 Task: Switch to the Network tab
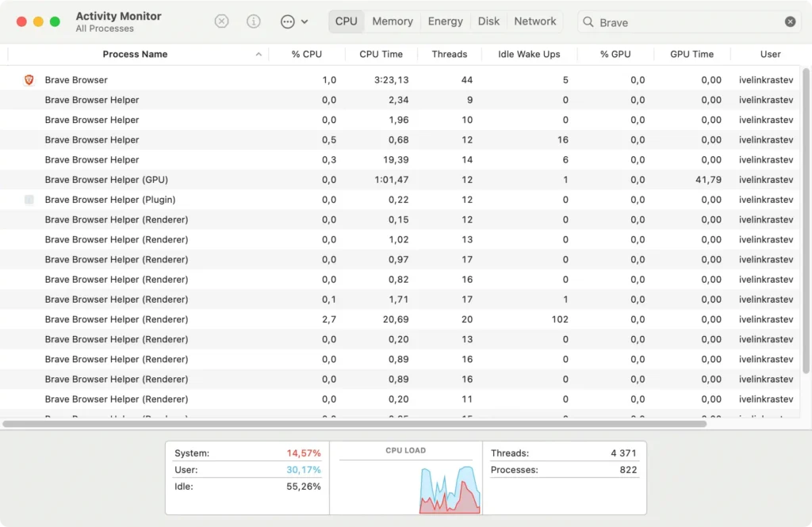pos(535,21)
